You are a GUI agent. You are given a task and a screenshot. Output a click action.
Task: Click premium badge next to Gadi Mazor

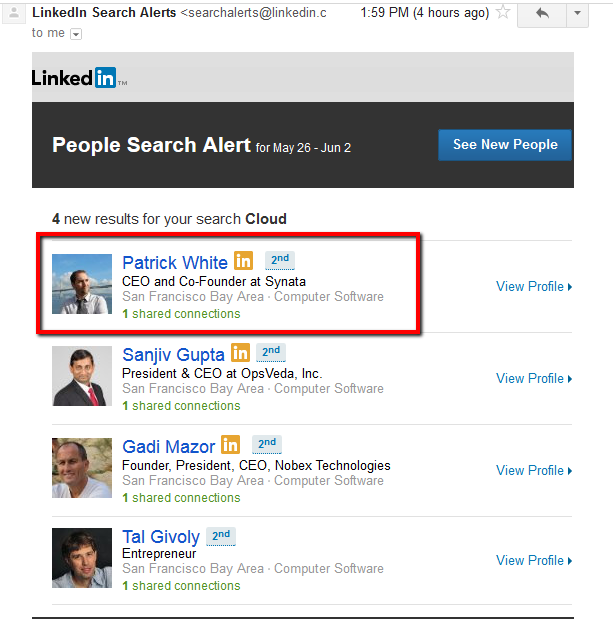[231, 445]
